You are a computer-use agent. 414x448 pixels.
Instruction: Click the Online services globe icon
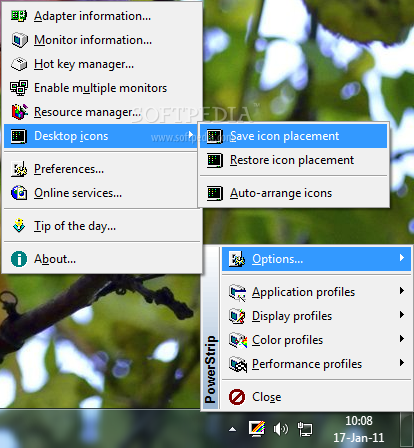pyautogui.click(x=19, y=193)
